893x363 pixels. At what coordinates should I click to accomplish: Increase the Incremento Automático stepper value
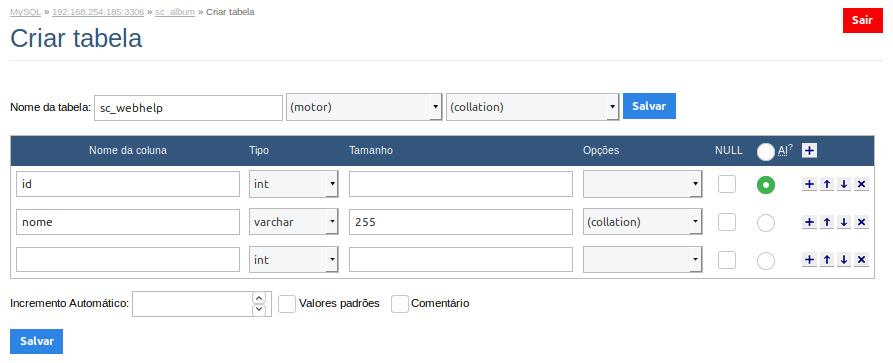[259, 298]
